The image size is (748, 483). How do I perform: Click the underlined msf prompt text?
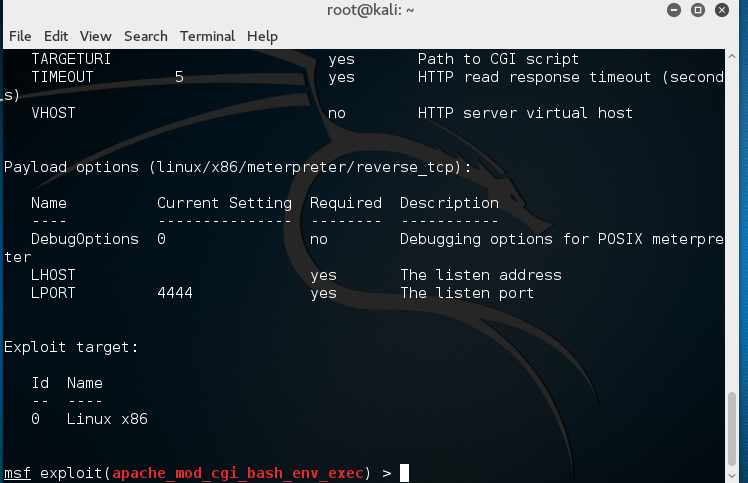click(x=18, y=473)
